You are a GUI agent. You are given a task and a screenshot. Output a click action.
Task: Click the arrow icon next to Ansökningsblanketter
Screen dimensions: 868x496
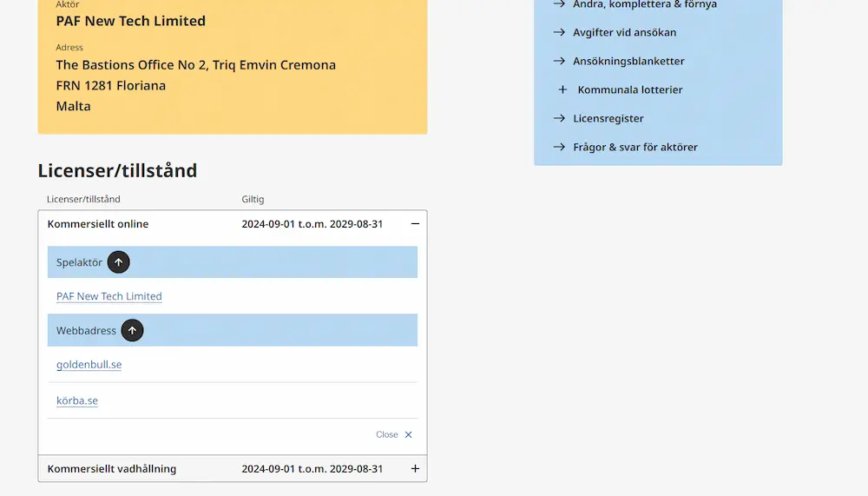559,61
